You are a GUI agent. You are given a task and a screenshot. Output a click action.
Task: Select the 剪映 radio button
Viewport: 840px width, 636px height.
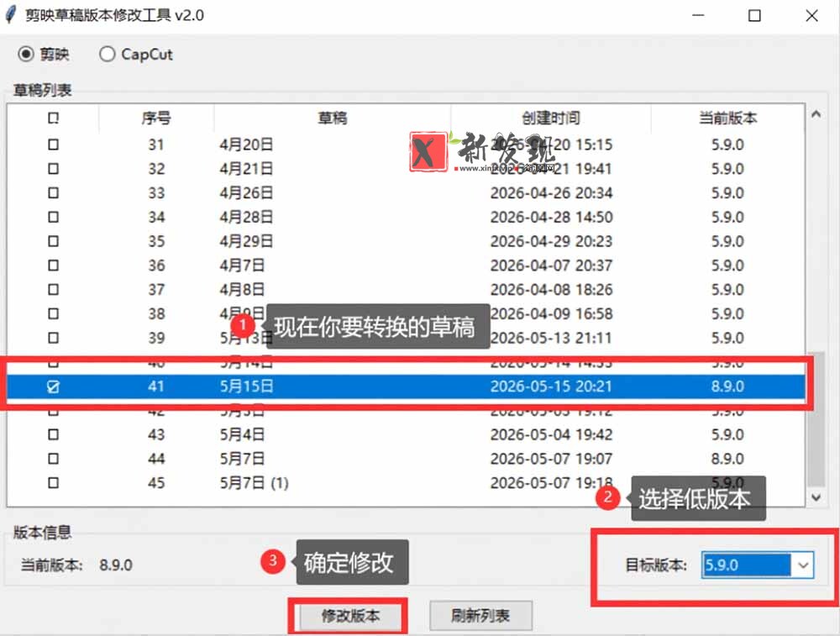click(x=26, y=54)
